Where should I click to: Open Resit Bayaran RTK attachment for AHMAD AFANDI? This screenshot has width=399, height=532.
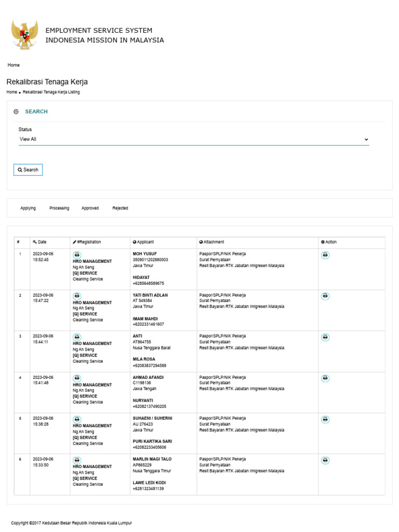pyautogui.click(x=242, y=389)
